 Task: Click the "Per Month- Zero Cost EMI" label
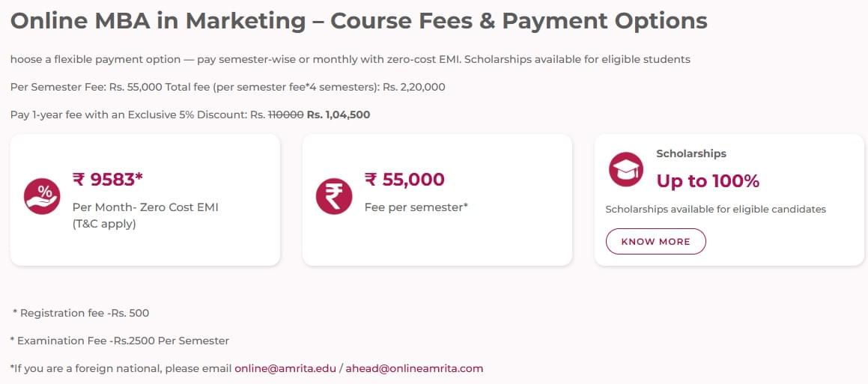coord(145,207)
